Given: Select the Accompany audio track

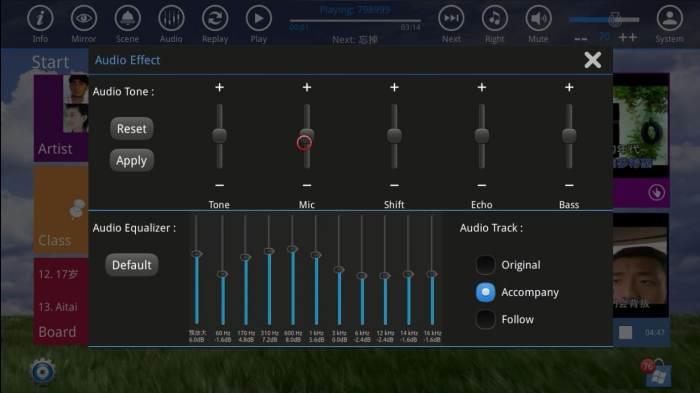Looking at the screenshot, I should pyautogui.click(x=485, y=292).
